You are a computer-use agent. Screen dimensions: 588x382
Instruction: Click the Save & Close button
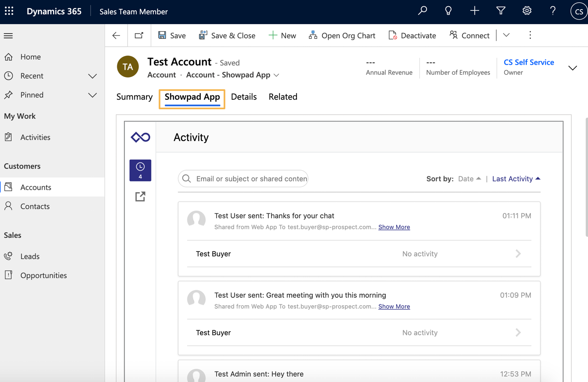click(x=227, y=35)
